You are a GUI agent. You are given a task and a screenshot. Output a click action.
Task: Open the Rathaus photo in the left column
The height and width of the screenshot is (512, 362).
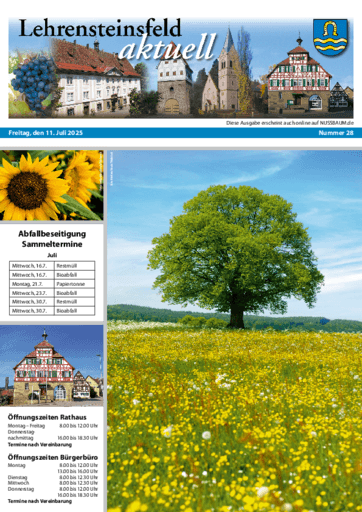pos(52,365)
